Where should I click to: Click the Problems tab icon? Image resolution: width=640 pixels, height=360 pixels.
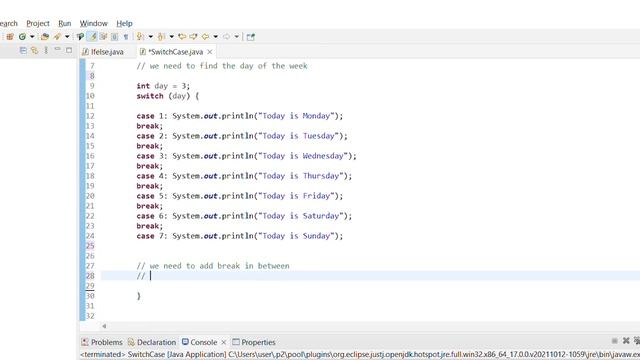pyautogui.click(x=84, y=342)
